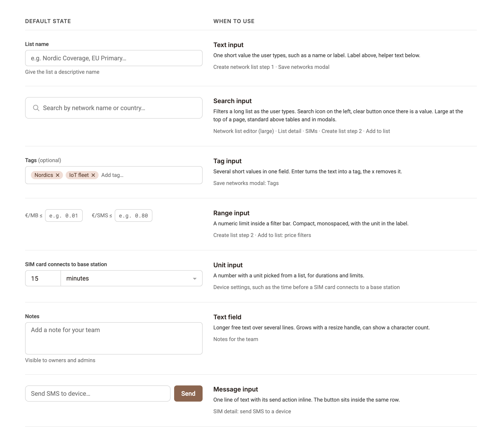Focus the Send SMS to device field
This screenshot has width=502, height=448.
click(x=98, y=393)
